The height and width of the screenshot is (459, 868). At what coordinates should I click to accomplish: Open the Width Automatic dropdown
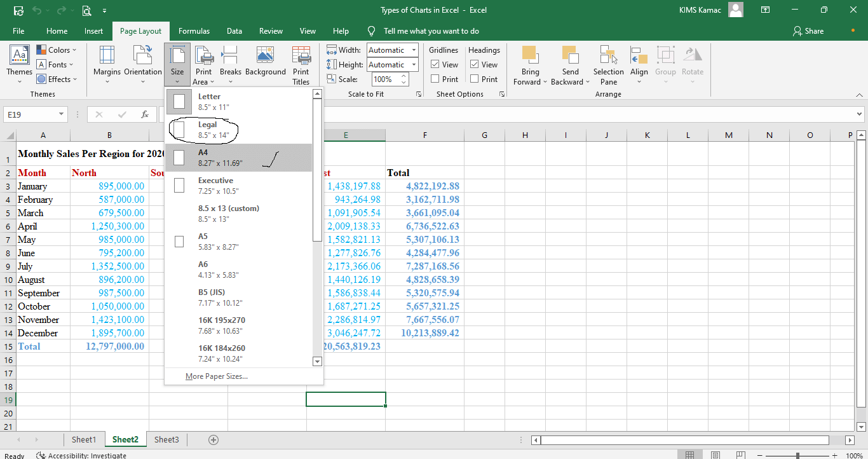click(414, 50)
